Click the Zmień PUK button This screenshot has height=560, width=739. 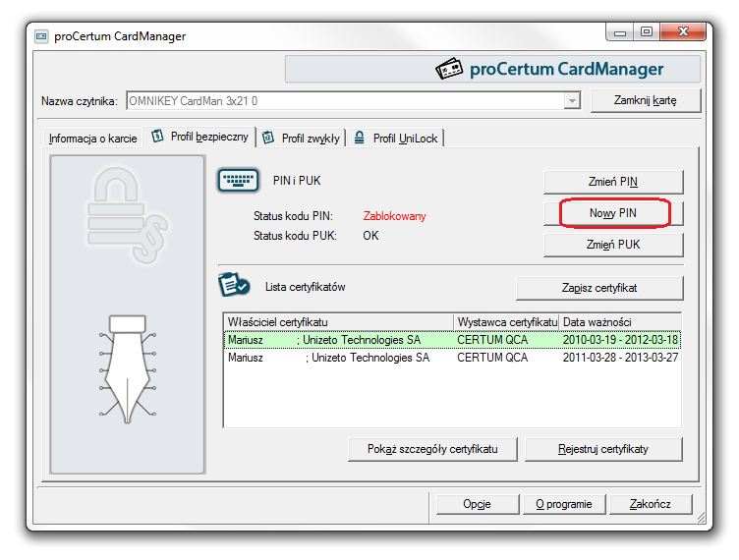pos(613,245)
